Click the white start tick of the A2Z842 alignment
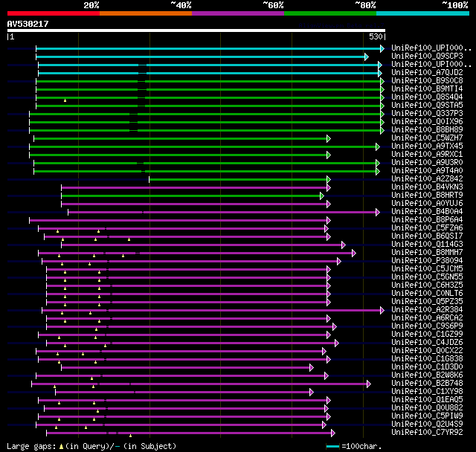Screen dimensions: 476x452 149,180
